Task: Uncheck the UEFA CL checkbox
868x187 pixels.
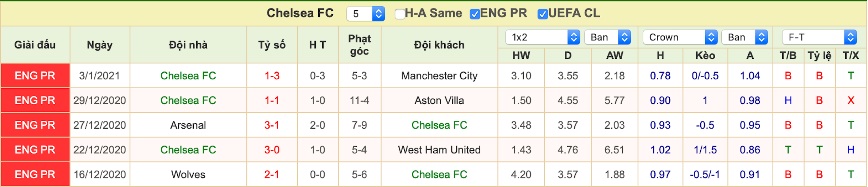Action: [x=543, y=14]
